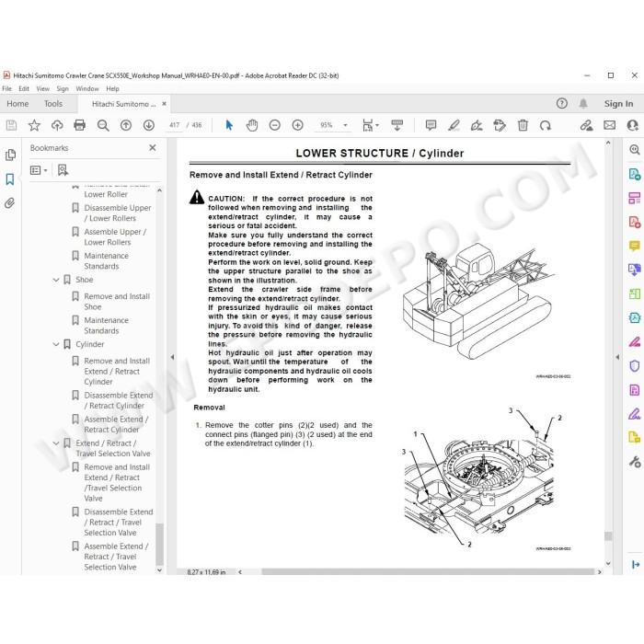Screen dimensions: 644x644
Task: Click the Sign document pen icon
Action: coord(477,125)
